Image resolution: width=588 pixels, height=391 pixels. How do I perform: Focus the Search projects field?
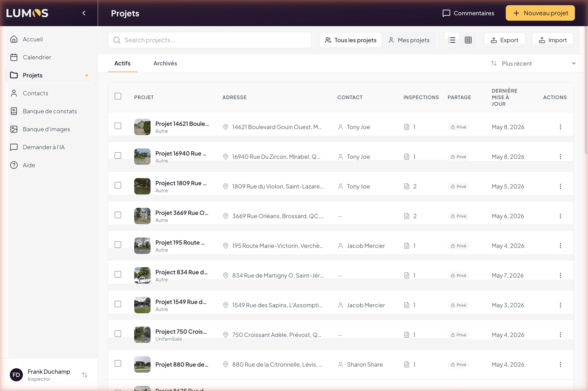click(209, 40)
